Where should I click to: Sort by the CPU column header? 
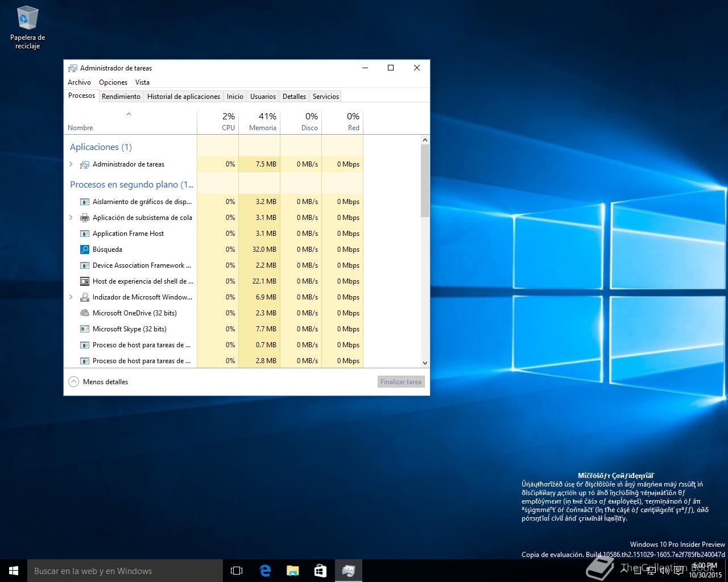218,122
